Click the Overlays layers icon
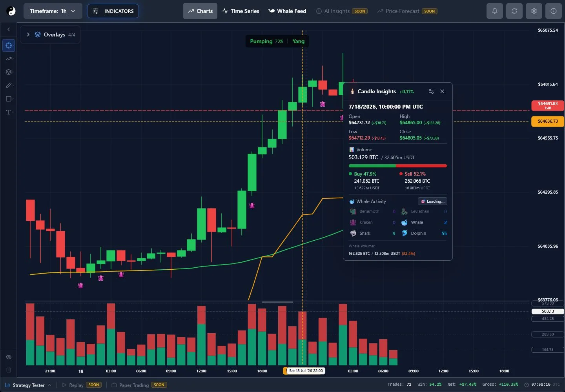This screenshot has height=392, width=565. click(38, 34)
